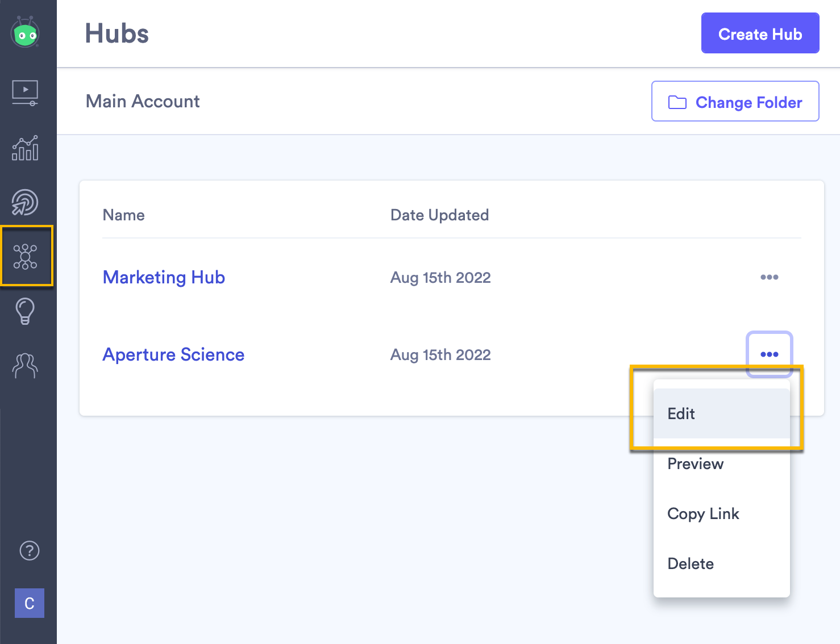Click the Main Account folder label

[x=143, y=101]
